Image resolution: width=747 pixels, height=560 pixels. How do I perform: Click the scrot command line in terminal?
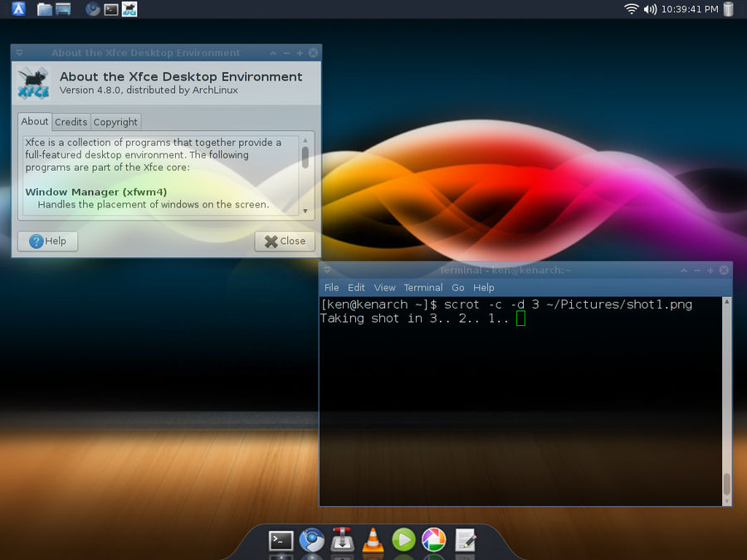point(506,304)
